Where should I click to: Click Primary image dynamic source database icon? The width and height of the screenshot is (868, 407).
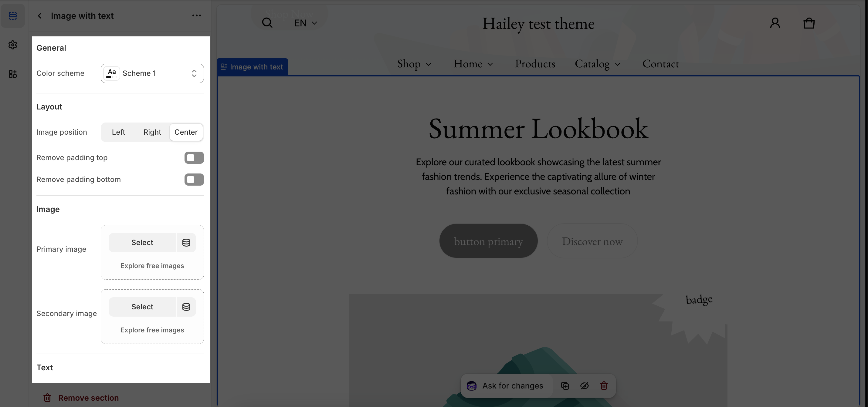(x=186, y=242)
